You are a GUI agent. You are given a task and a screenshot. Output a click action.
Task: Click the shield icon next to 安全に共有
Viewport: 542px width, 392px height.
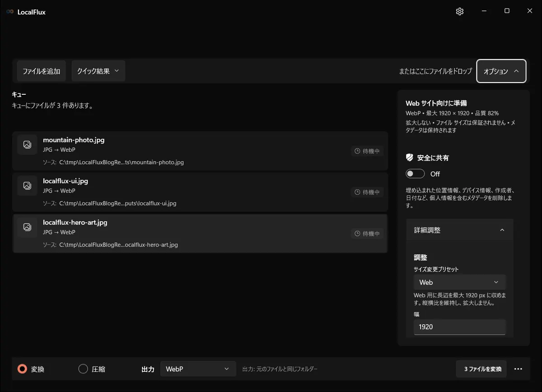(410, 158)
